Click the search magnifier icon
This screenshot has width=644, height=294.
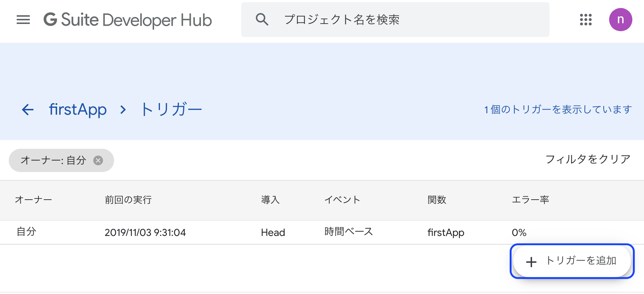click(x=262, y=19)
